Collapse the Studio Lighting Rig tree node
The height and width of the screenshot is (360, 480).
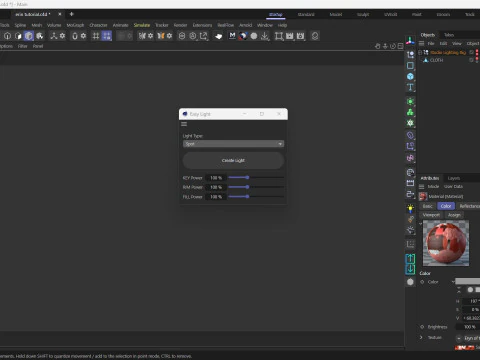[x=420, y=52]
